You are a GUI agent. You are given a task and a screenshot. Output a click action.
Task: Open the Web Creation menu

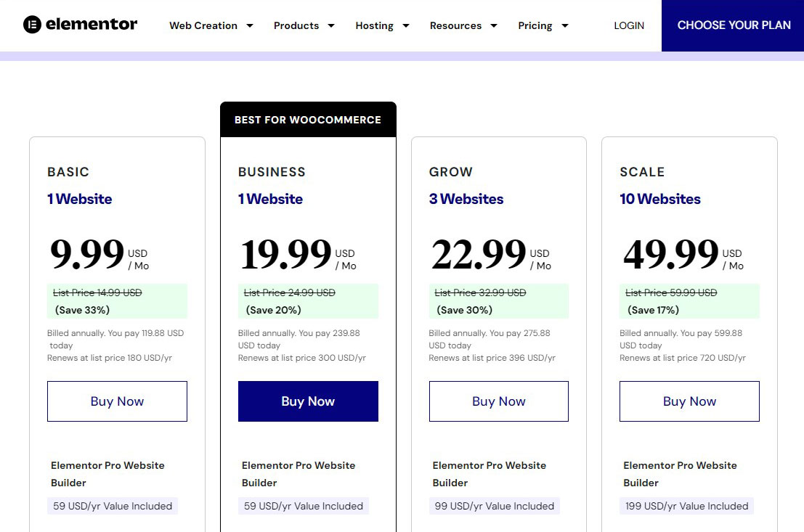[x=203, y=25]
